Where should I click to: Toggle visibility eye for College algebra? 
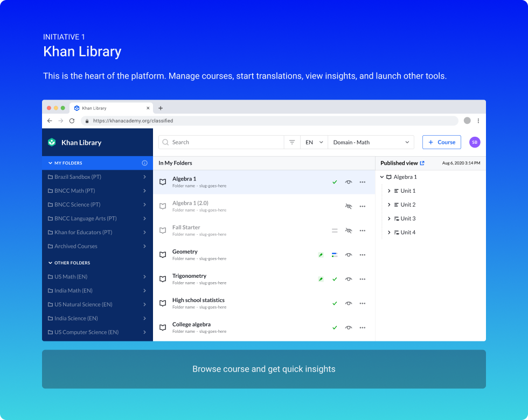349,327
